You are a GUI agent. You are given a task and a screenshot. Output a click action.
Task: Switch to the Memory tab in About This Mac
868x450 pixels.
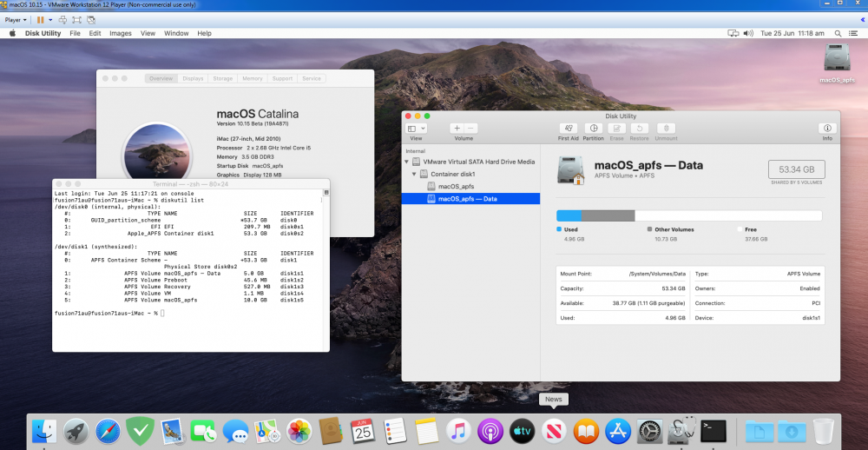point(253,79)
